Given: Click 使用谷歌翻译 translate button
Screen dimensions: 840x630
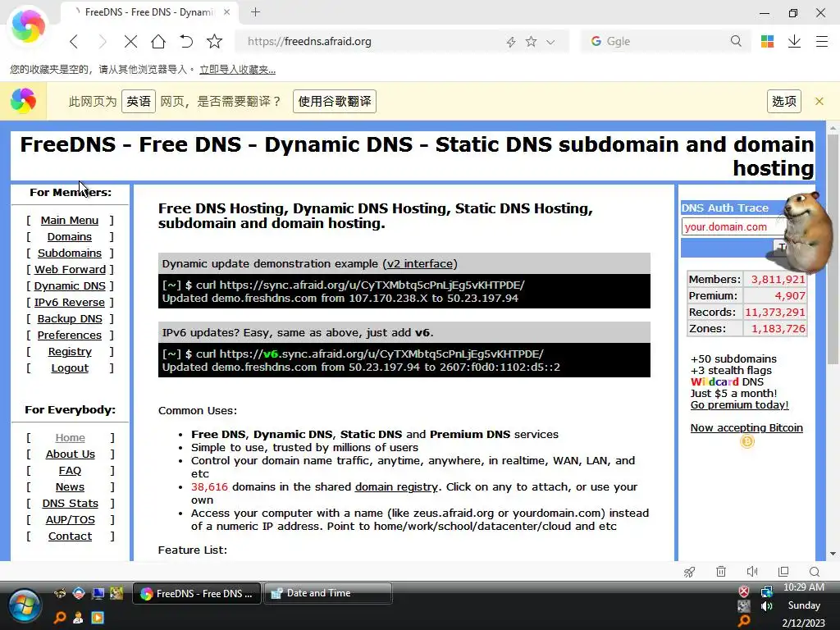Looking at the screenshot, I should coord(335,101).
